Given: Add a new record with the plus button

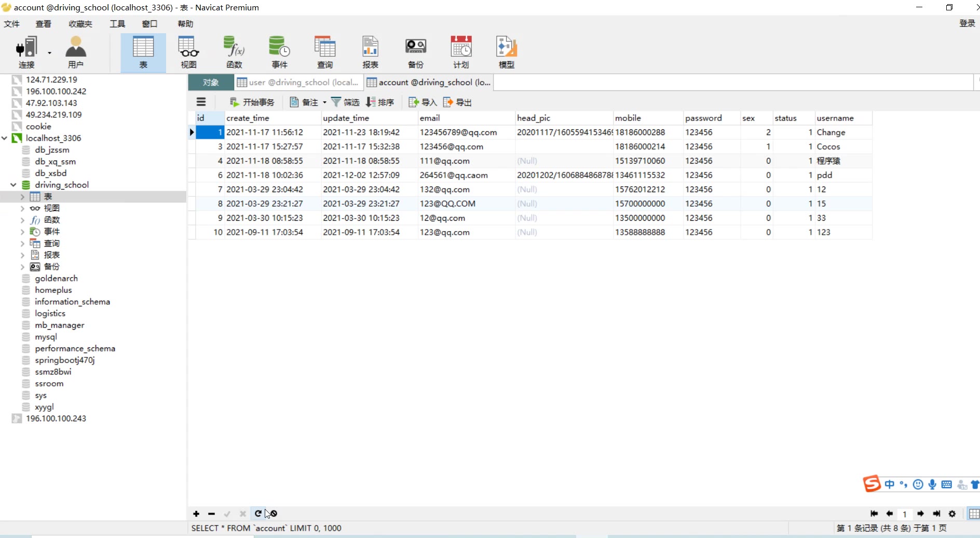Looking at the screenshot, I should click(196, 514).
